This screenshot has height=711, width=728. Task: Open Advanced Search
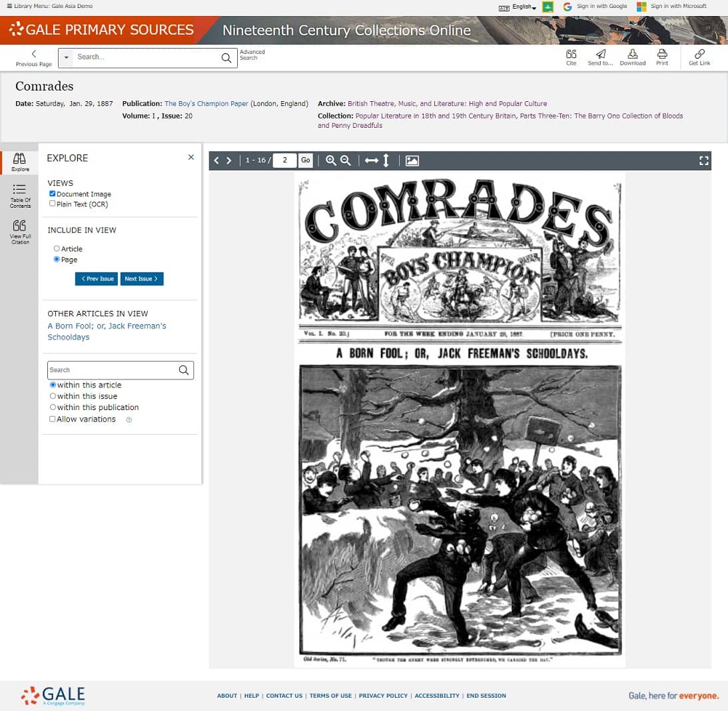252,55
